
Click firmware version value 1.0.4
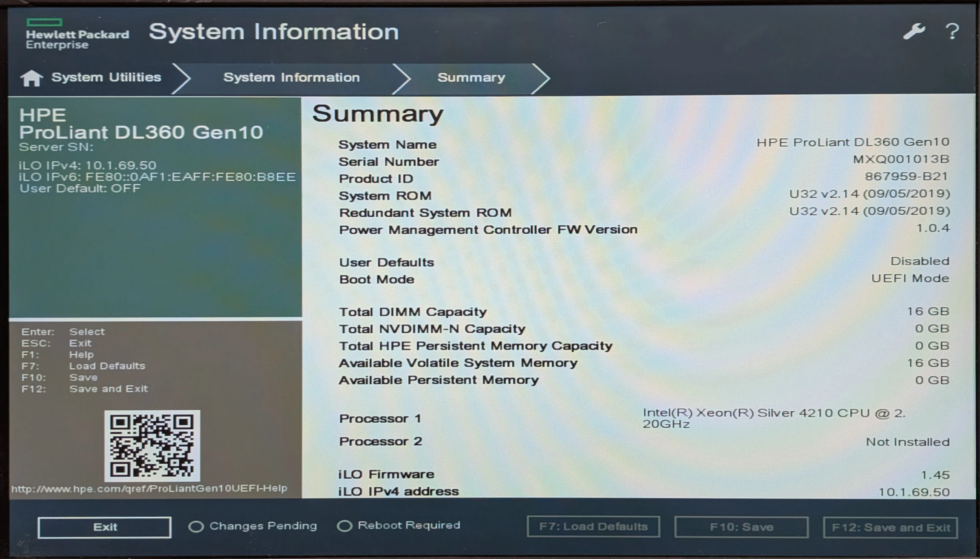[x=933, y=228]
